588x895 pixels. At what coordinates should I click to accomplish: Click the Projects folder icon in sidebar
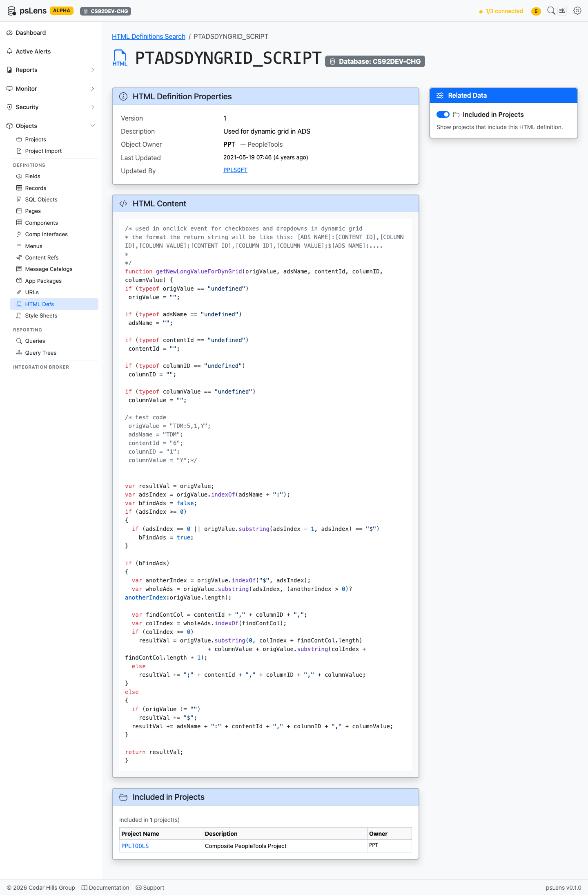(19, 139)
